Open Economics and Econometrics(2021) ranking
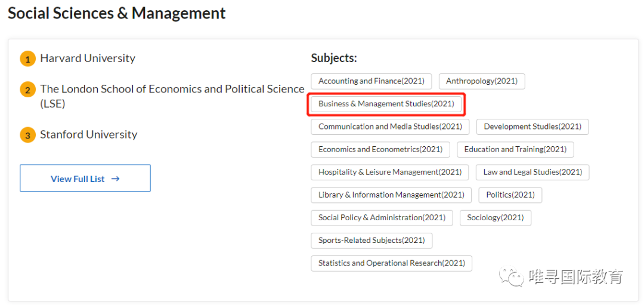The width and height of the screenshot is (644, 305). 380,149
